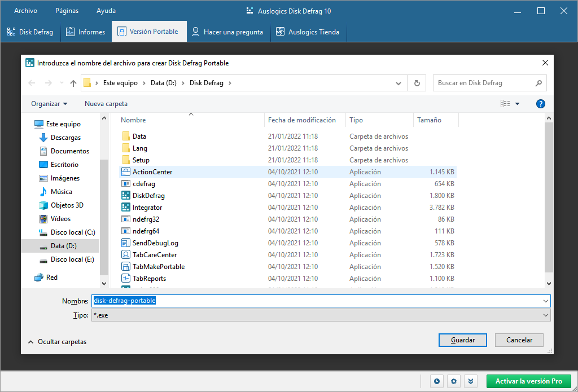
Task: Click the refresh icon next to the address bar
Action: coord(417,83)
